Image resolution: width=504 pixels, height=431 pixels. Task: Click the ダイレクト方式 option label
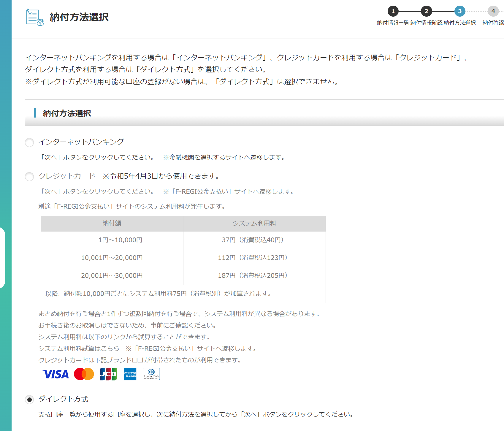click(63, 399)
